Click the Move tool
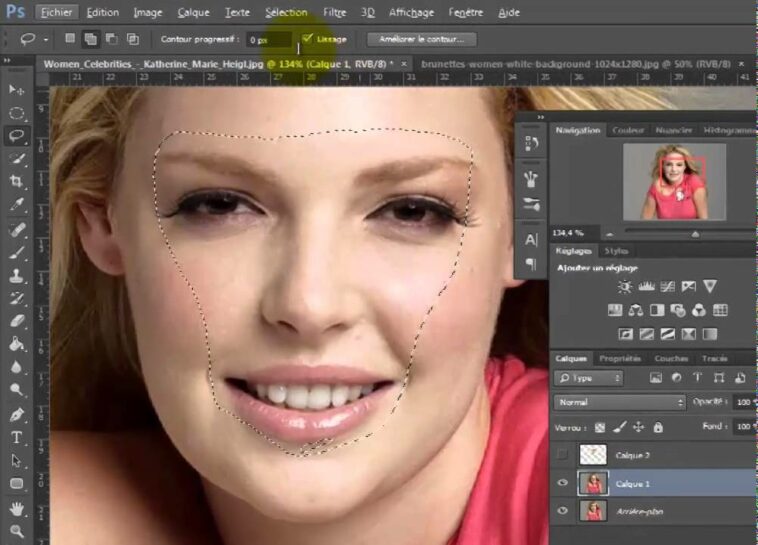This screenshot has height=545, width=758. 17,90
